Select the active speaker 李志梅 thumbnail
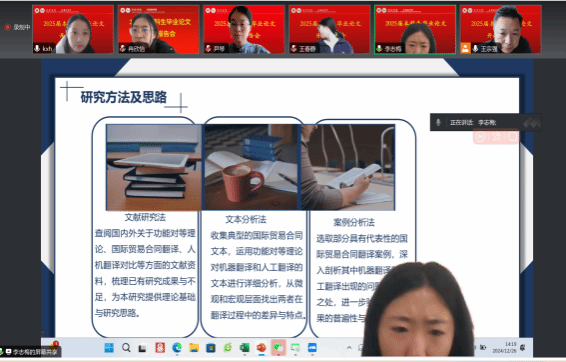The width and height of the screenshot is (566, 362). (415, 29)
